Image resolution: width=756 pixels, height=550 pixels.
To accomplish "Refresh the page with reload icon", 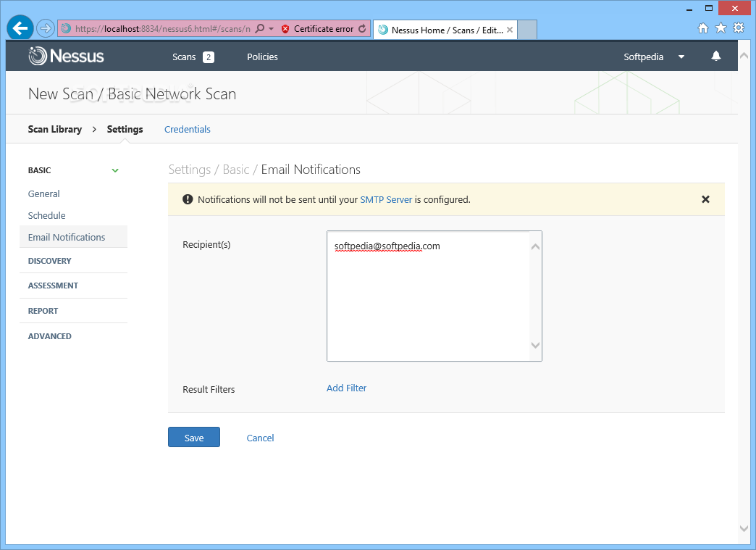I will (x=362, y=29).
